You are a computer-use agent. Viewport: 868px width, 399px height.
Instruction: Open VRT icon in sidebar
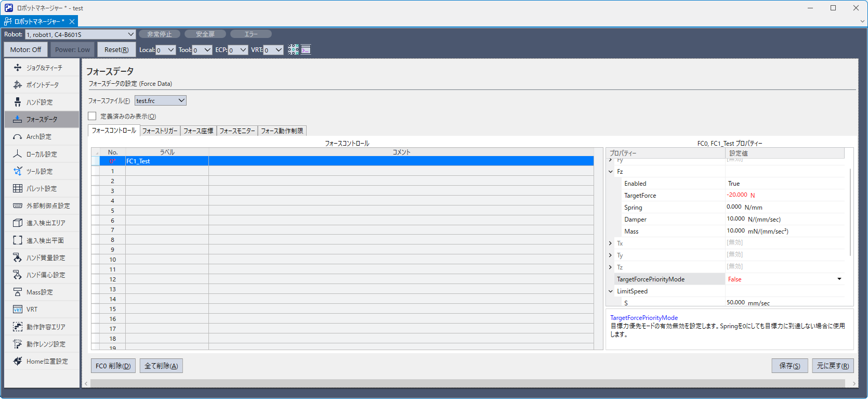18,310
